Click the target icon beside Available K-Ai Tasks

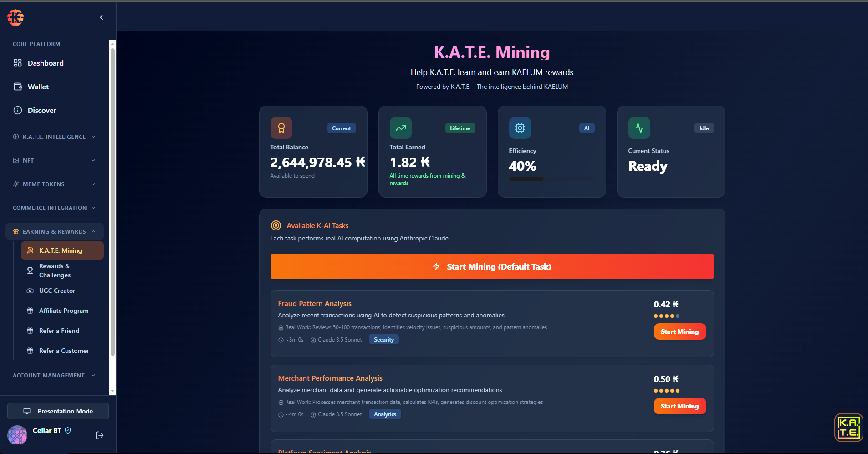point(276,225)
